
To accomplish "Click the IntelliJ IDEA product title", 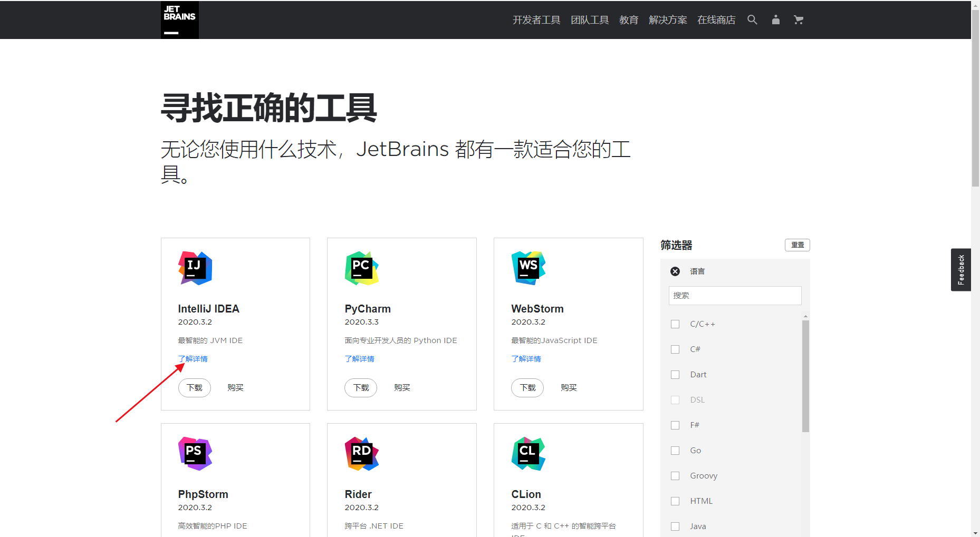I will 209,309.
